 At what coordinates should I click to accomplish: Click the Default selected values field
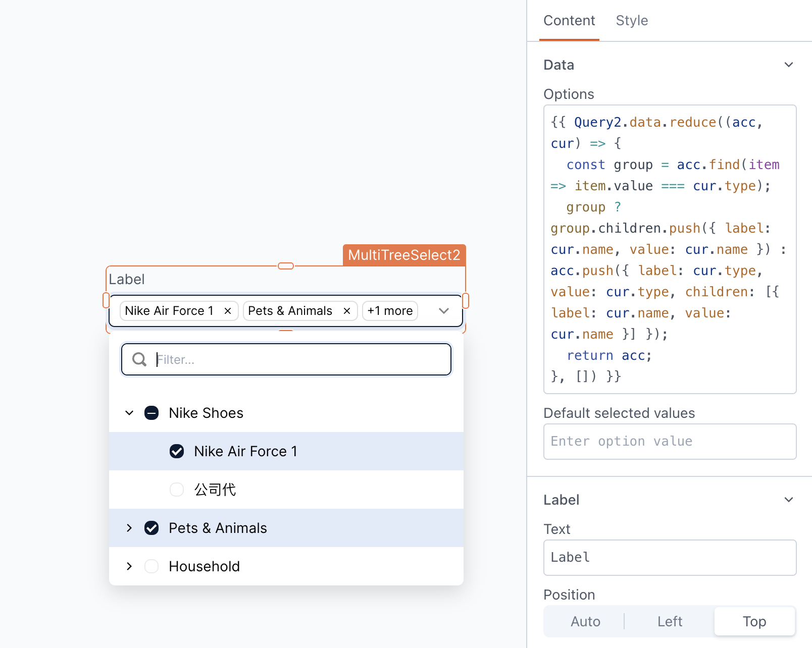tap(670, 442)
